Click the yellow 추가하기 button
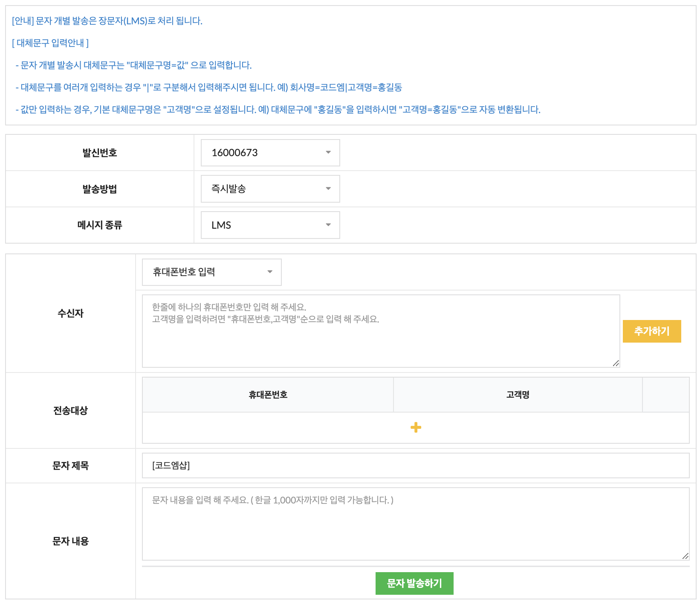The image size is (700, 605). click(652, 331)
